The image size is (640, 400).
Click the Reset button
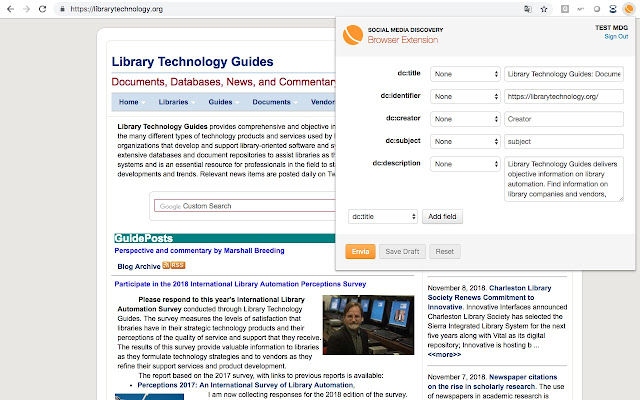tap(444, 251)
